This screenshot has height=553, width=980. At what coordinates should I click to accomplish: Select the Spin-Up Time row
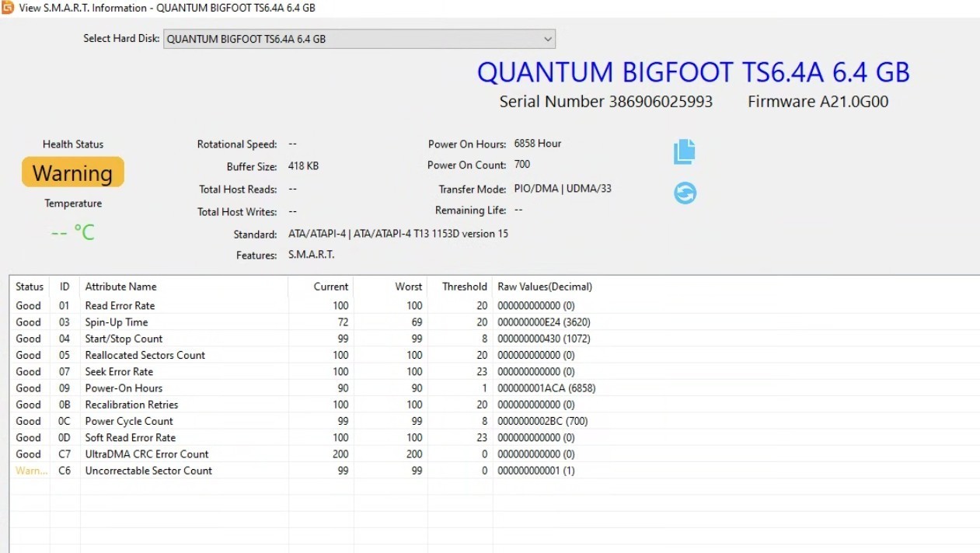pyautogui.click(x=494, y=322)
